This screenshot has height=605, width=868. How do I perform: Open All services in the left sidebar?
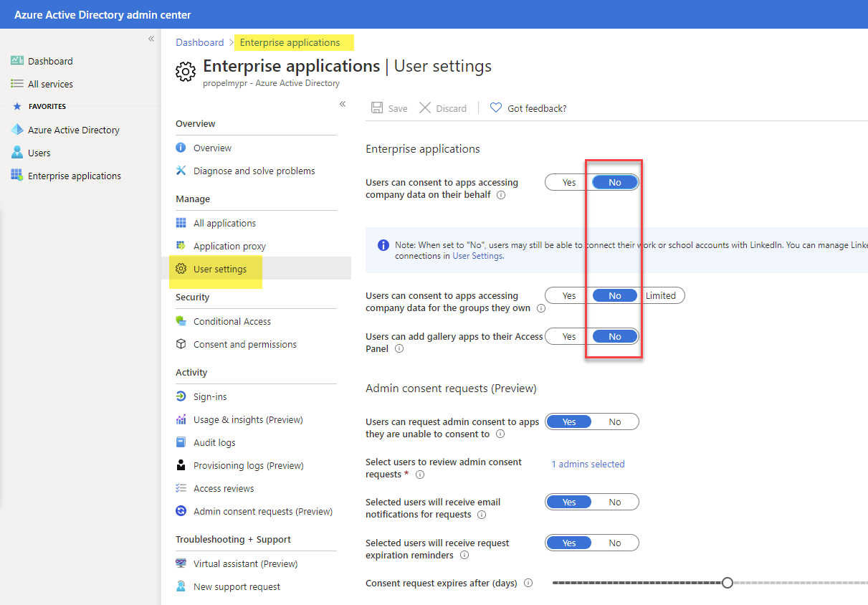(x=50, y=84)
